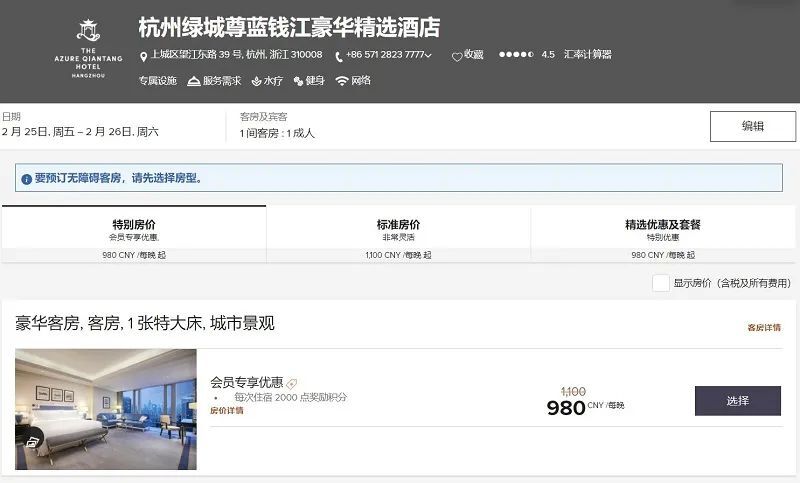Click the stay dates 2月25日 – 2月26日
The image size is (800, 483).
click(x=80, y=132)
